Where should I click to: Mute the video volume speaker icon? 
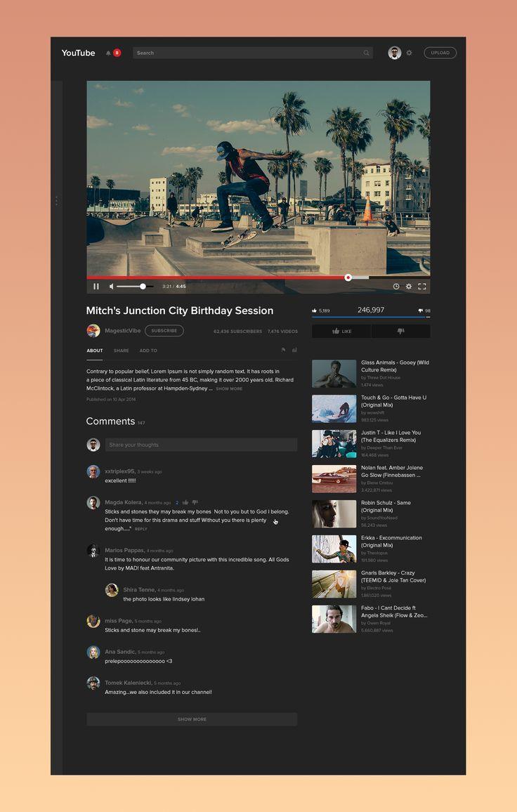click(112, 287)
